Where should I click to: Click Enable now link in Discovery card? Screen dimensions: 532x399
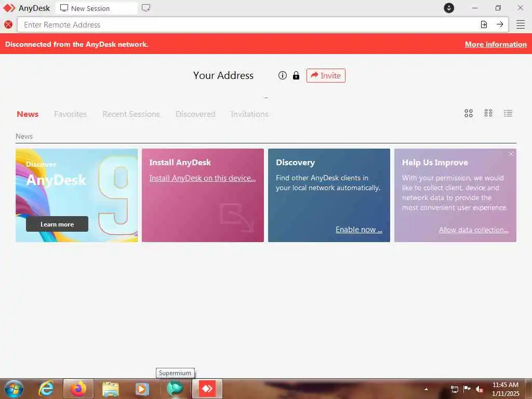click(359, 229)
